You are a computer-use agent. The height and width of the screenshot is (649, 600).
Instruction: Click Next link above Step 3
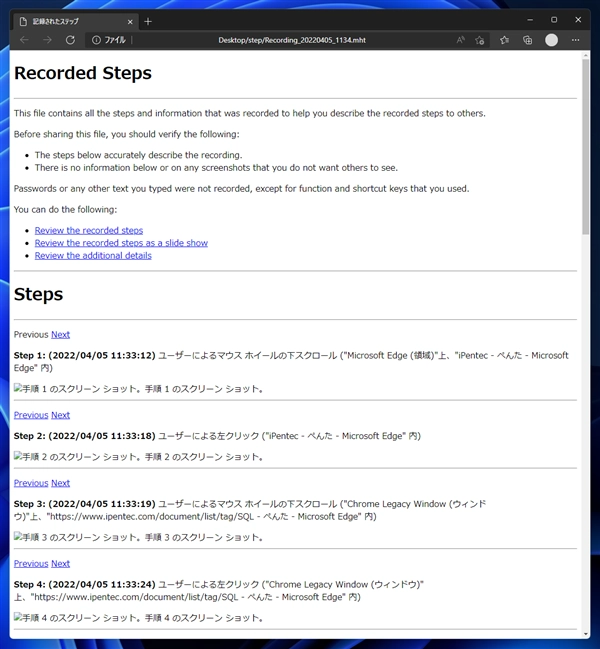pyautogui.click(x=60, y=483)
